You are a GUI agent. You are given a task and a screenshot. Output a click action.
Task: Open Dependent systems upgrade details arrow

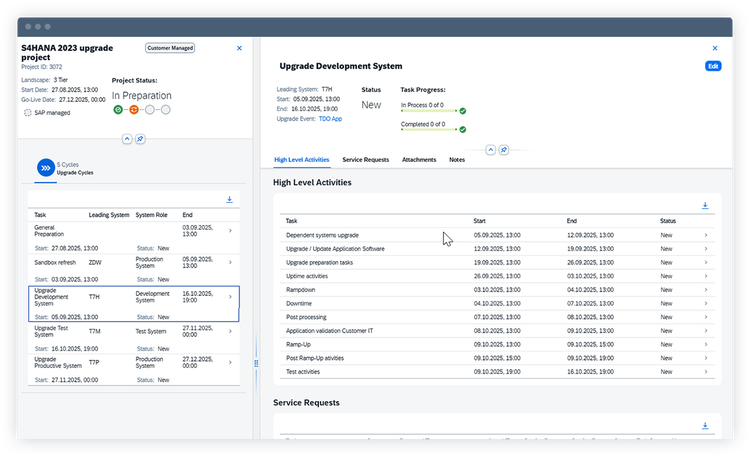click(x=706, y=235)
